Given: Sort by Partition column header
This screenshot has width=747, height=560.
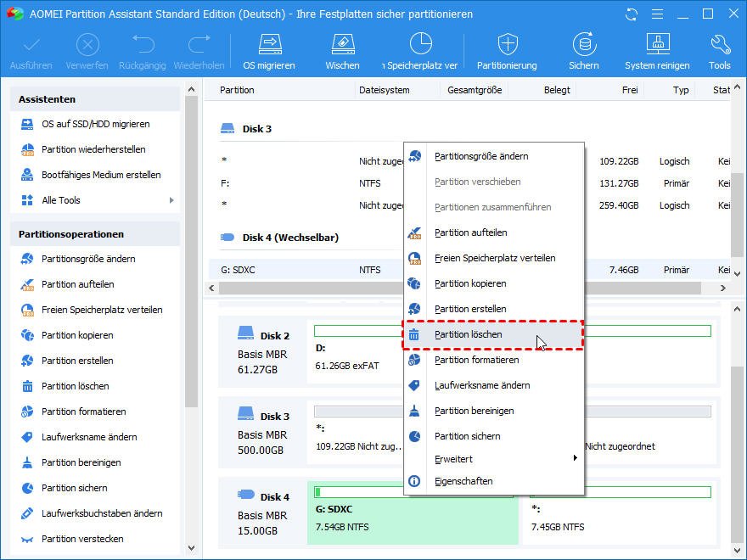Looking at the screenshot, I should pos(237,90).
